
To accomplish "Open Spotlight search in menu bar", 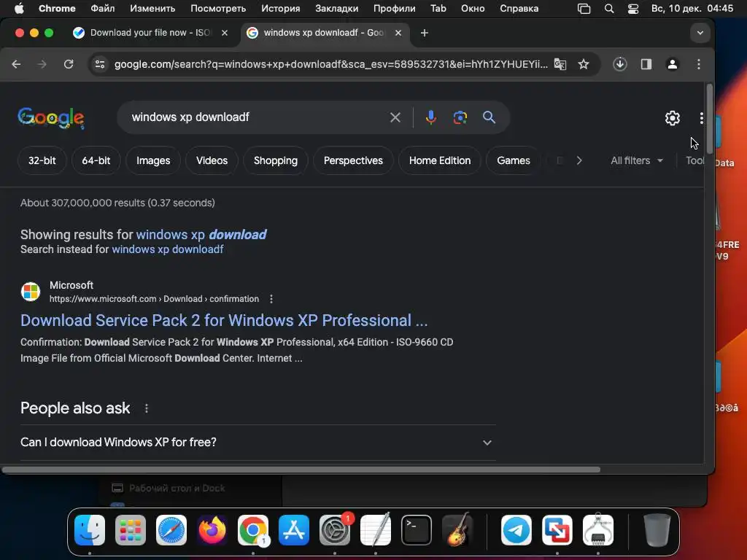I will [x=609, y=9].
